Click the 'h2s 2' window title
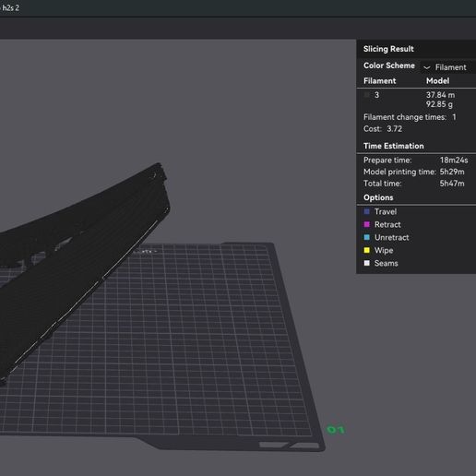 pos(10,7)
